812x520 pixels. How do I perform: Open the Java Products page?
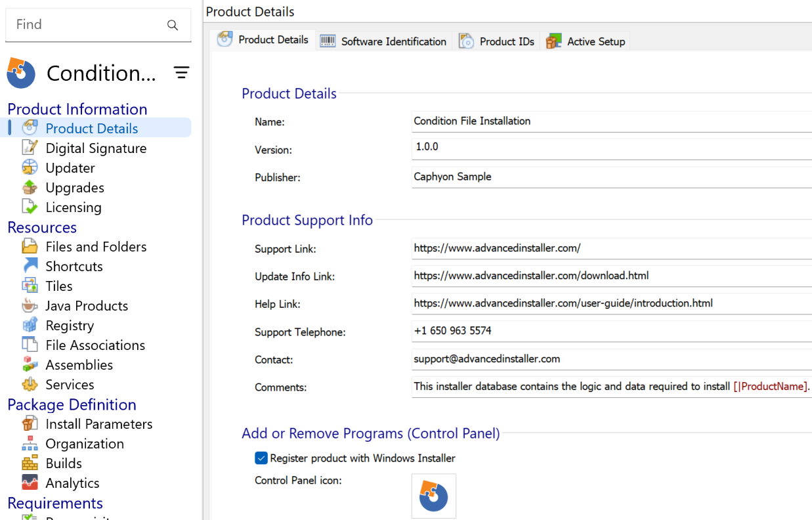click(x=87, y=305)
